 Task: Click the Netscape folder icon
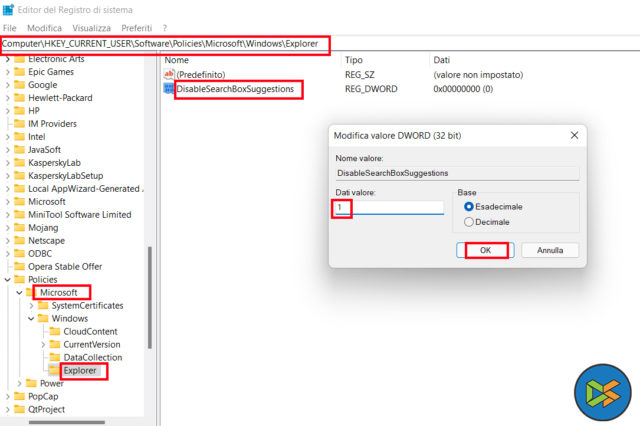[19, 241]
